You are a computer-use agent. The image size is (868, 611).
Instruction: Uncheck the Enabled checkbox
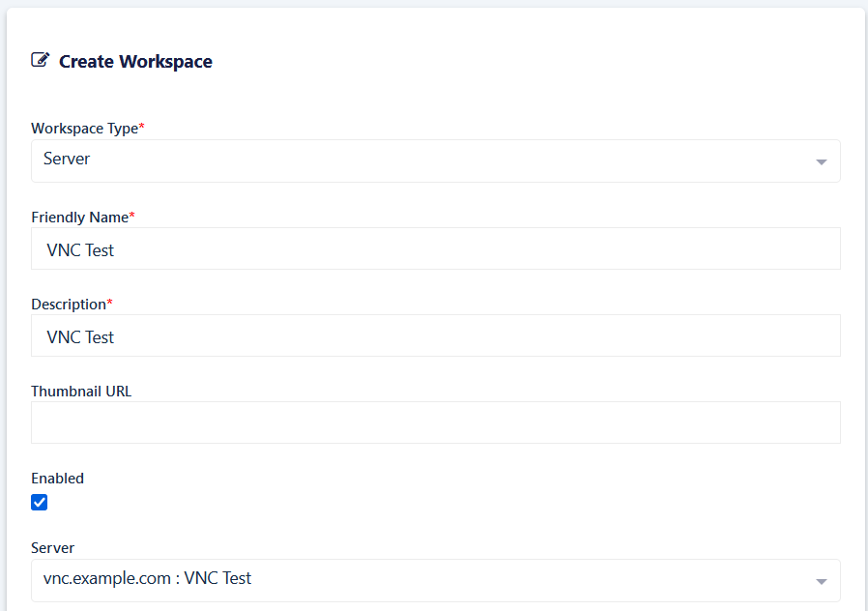40,502
